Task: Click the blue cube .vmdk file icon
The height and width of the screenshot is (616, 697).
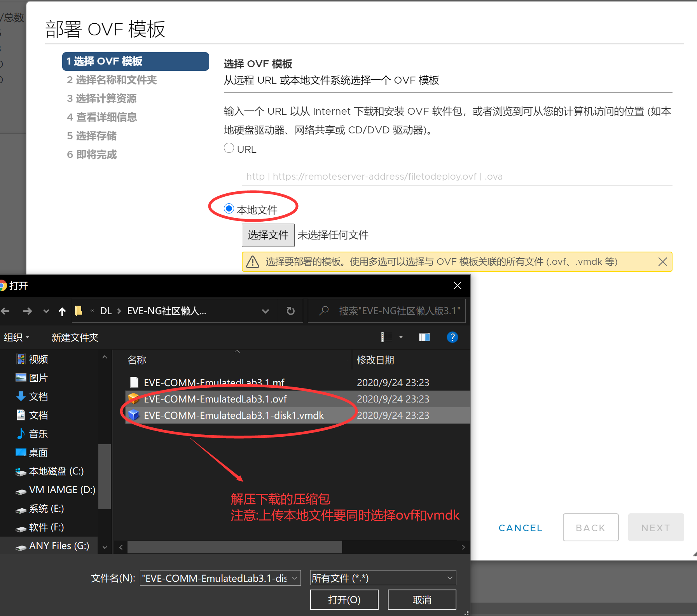Action: (134, 415)
